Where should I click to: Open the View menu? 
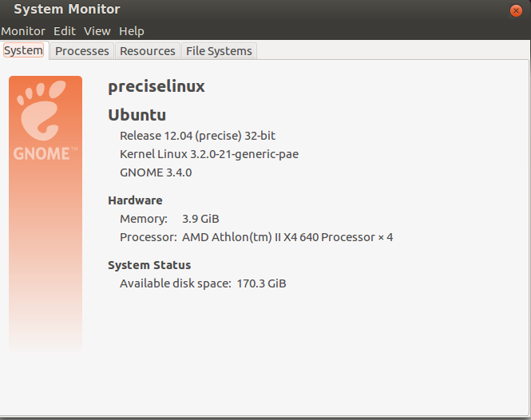(97, 31)
